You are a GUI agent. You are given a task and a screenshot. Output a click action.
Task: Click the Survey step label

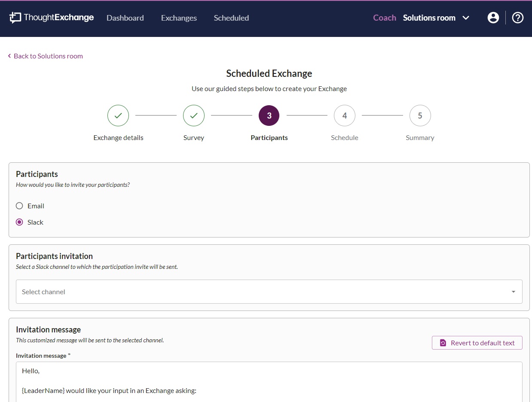(x=194, y=138)
